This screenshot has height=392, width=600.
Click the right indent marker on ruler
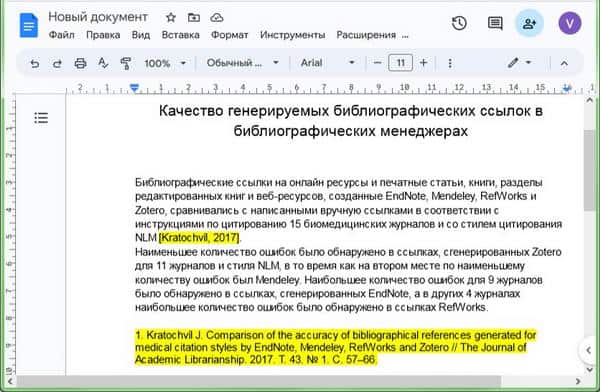pyautogui.click(x=567, y=88)
